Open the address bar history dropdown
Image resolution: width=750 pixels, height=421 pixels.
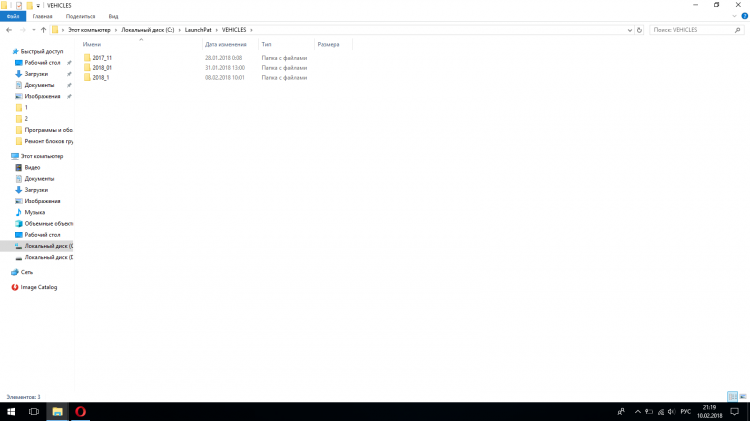point(630,30)
